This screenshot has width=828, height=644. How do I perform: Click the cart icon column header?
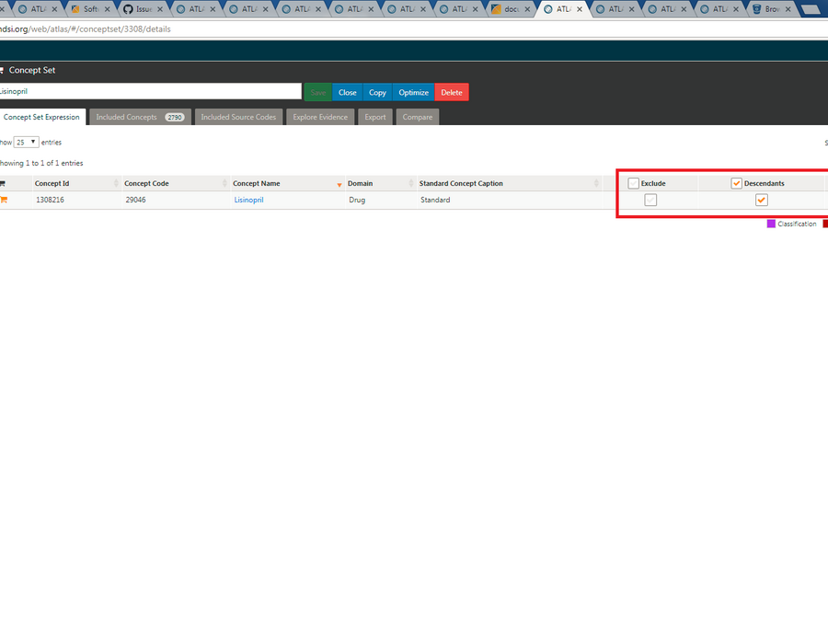pos(3,183)
